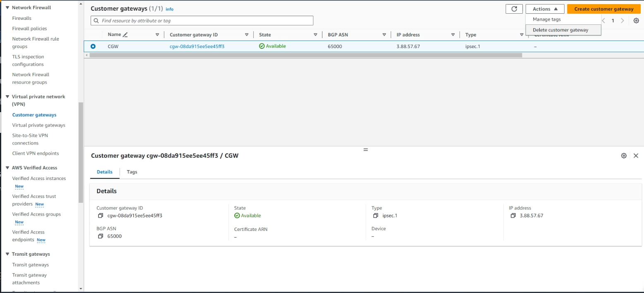
Task: Switch to the Tags tab
Action: 132,172
